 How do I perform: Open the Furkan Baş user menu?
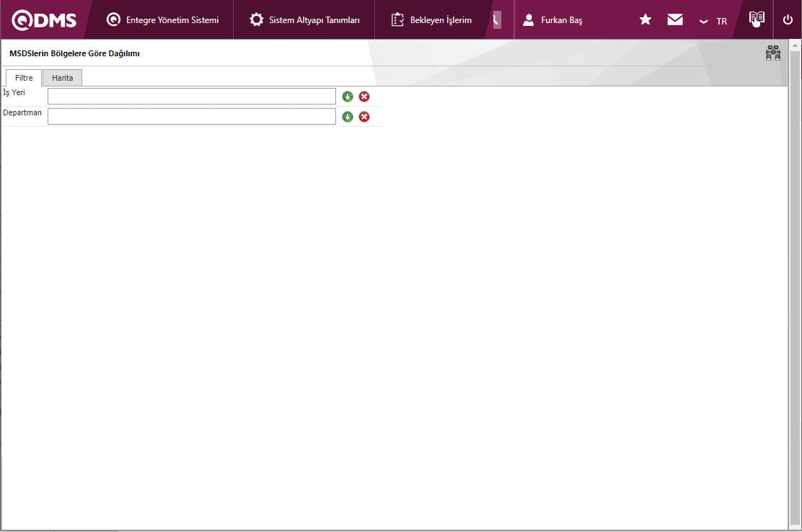[x=552, y=20]
